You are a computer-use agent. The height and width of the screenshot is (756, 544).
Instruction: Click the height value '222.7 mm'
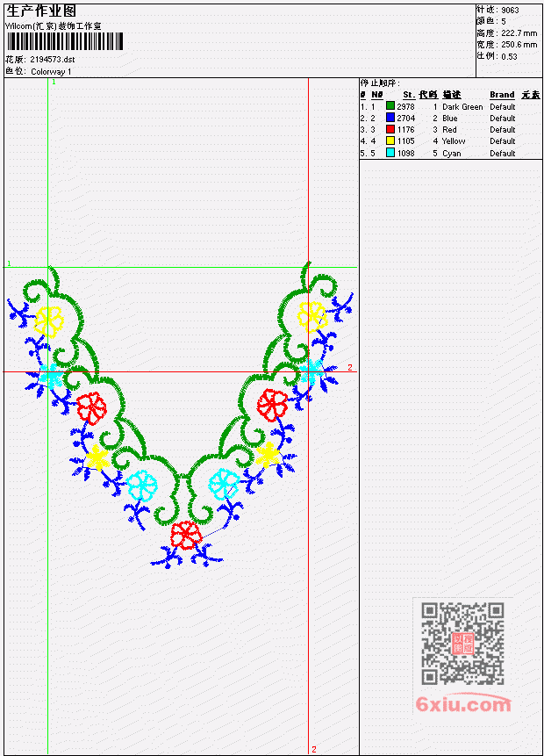(519, 33)
